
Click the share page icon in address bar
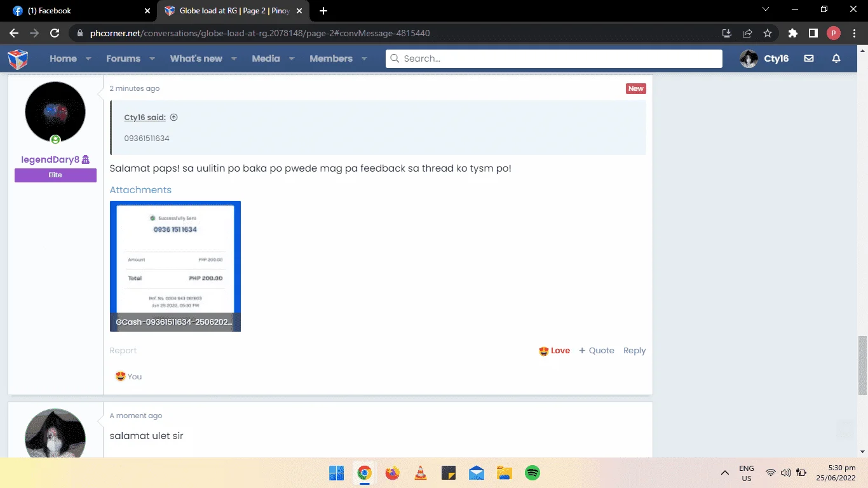click(747, 33)
